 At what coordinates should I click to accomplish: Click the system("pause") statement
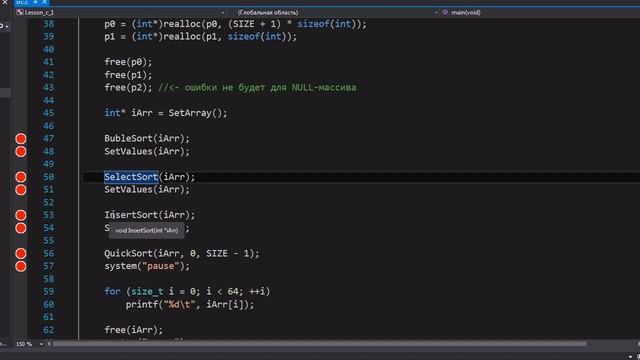[x=147, y=266]
